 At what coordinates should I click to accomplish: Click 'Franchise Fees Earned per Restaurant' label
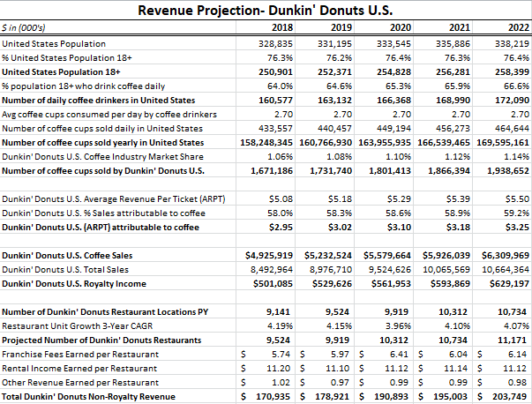(x=80, y=355)
